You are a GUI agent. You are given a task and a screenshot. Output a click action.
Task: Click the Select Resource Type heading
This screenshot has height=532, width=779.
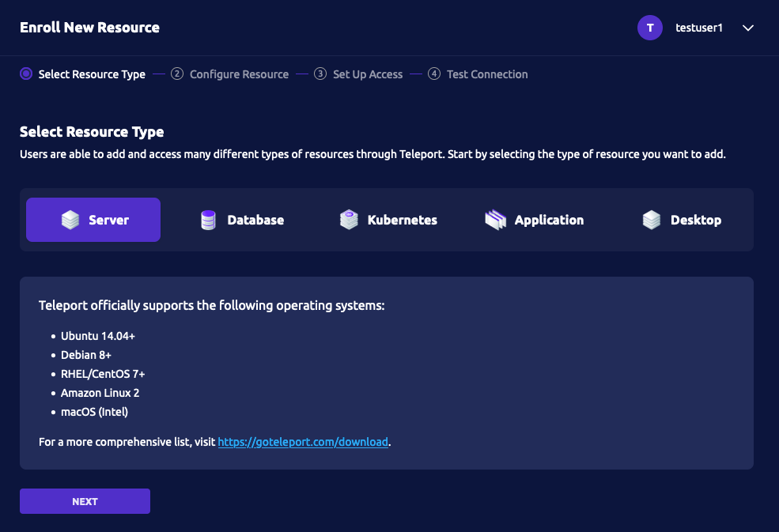pos(92,132)
